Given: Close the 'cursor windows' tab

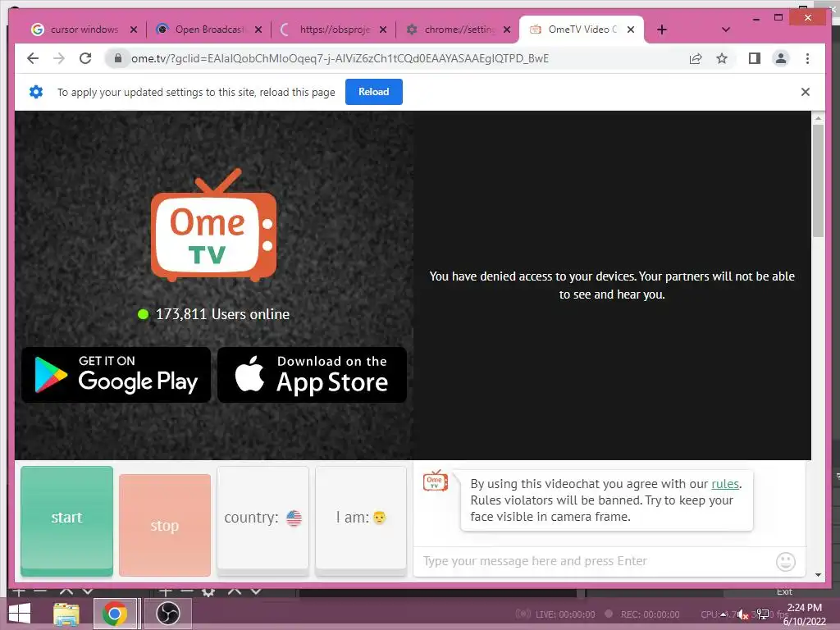Looking at the screenshot, I should click(134, 30).
